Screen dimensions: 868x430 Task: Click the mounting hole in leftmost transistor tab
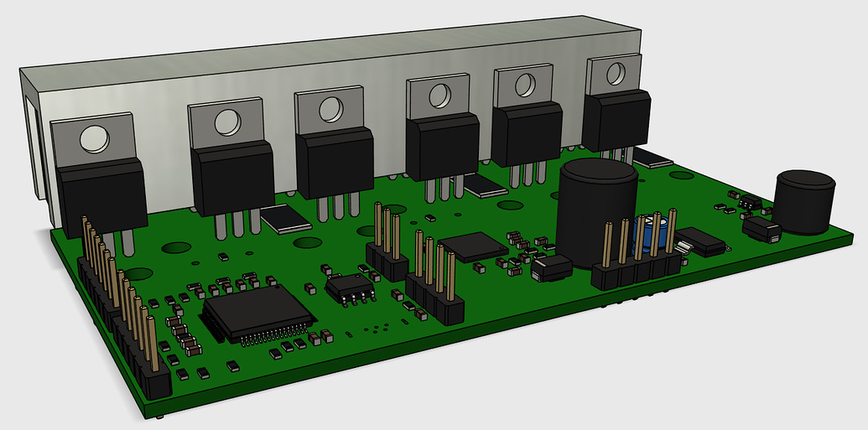[95, 138]
